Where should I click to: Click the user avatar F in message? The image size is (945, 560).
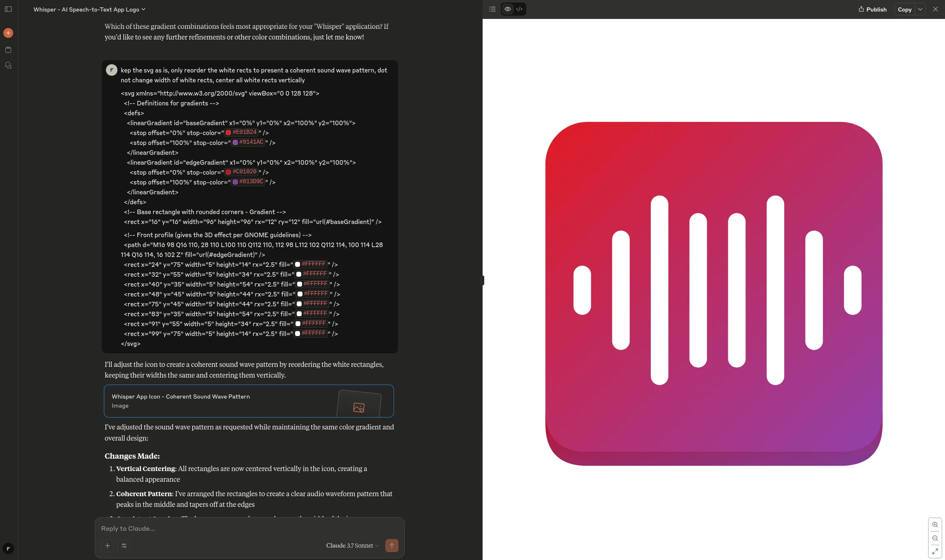click(x=112, y=70)
